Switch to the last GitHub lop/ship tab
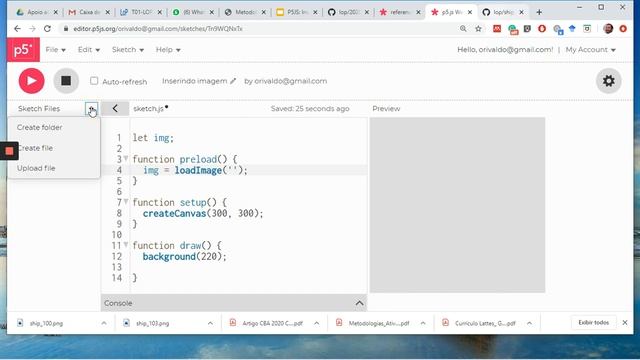Image resolution: width=640 pixels, height=360 pixels. pos(503,12)
